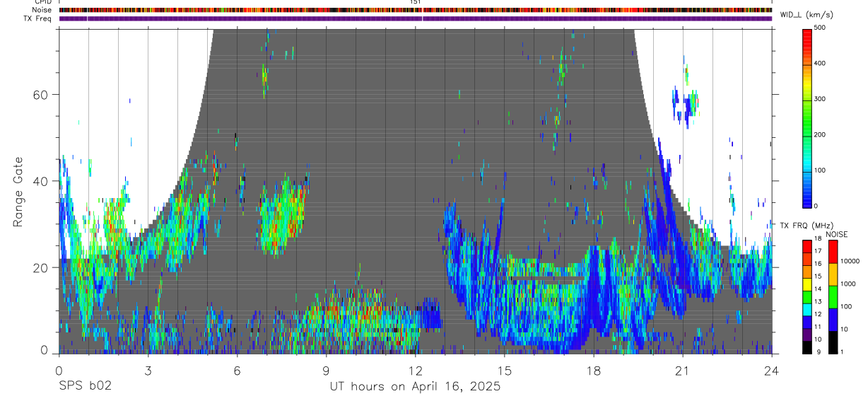868x401 pixels.
Task: Click the '12' MHz frequency legend label
Action: pos(816,314)
